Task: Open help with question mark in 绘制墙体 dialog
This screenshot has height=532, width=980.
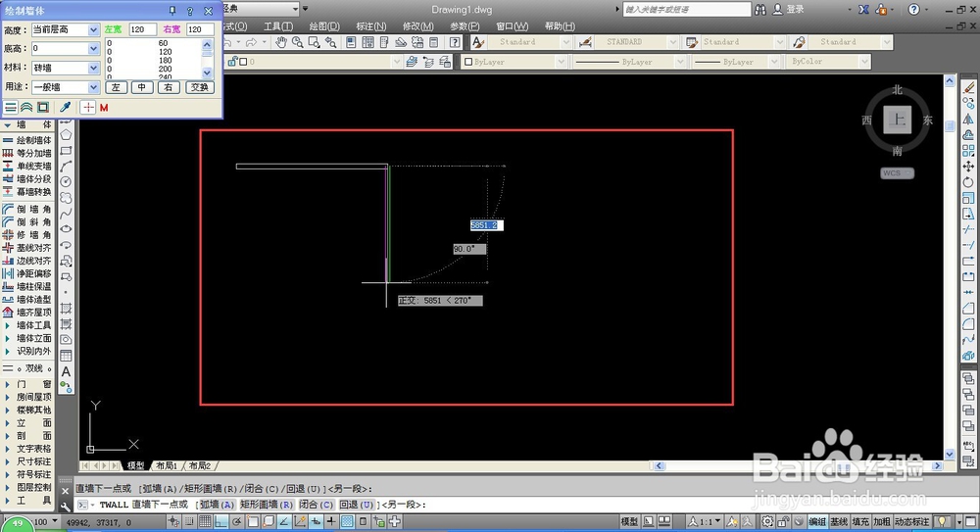Action: pos(190,11)
